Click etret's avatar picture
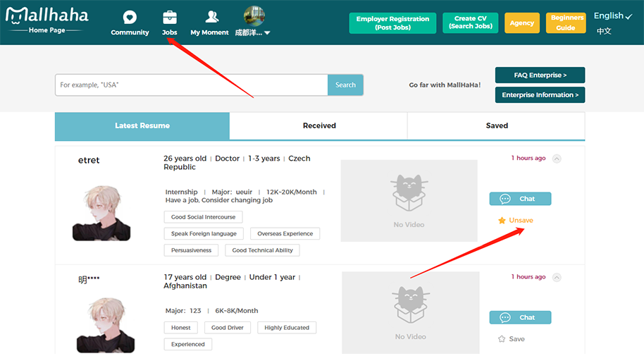 coord(101,212)
